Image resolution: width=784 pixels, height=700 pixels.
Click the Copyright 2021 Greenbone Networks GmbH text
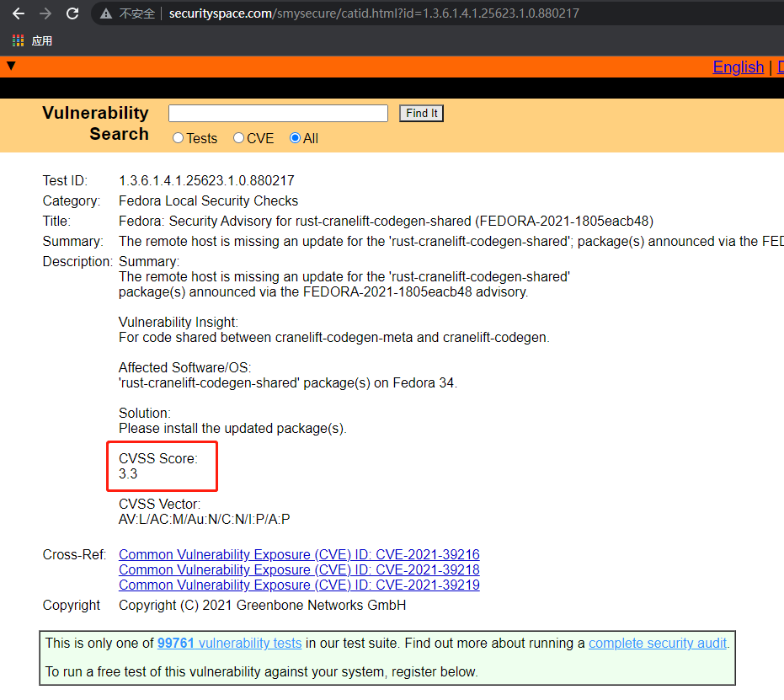click(262, 605)
